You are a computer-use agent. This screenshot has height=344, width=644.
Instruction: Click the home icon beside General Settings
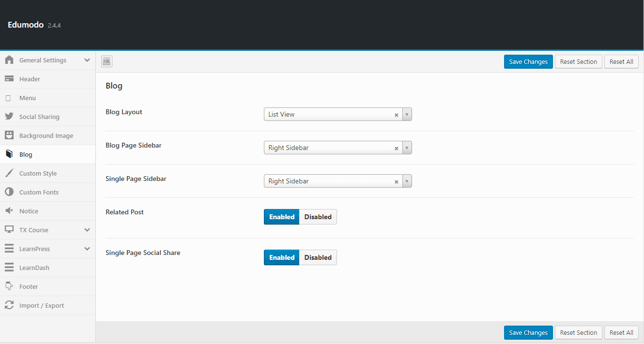point(9,60)
